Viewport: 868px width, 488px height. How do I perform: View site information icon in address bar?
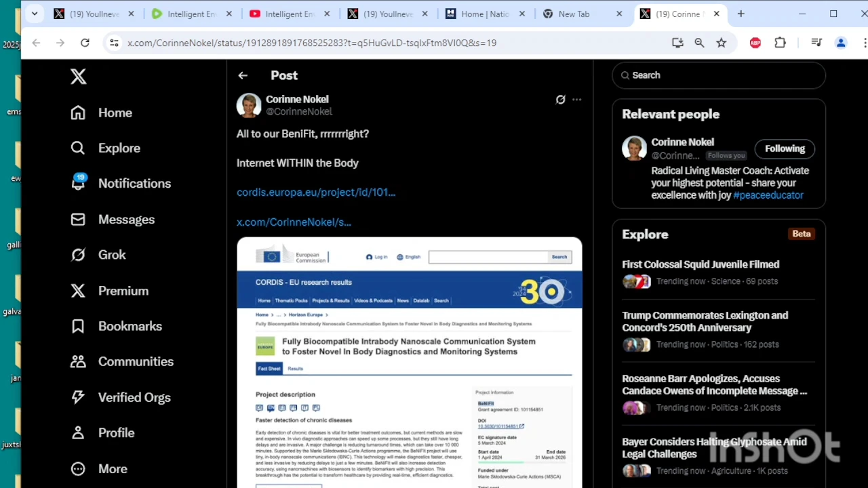[114, 43]
